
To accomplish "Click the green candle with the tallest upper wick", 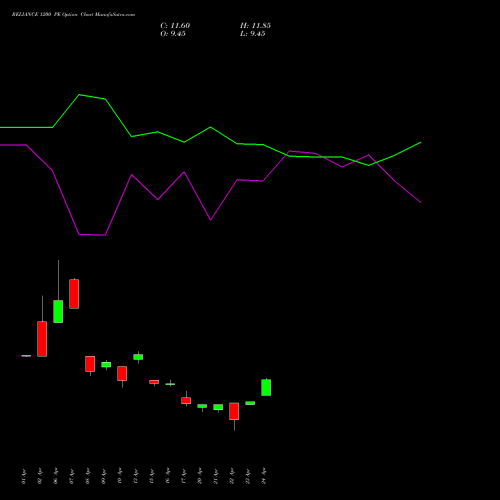I will pos(58,311).
